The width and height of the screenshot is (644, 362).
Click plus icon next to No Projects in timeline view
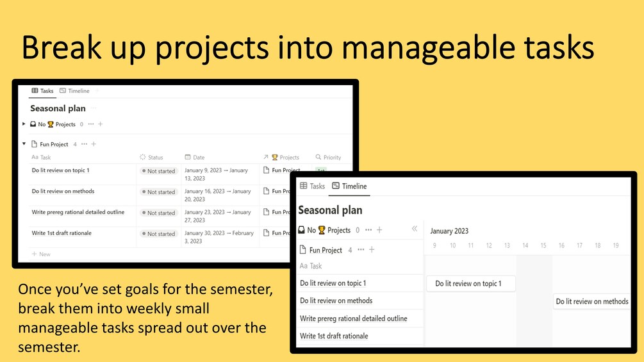point(379,230)
